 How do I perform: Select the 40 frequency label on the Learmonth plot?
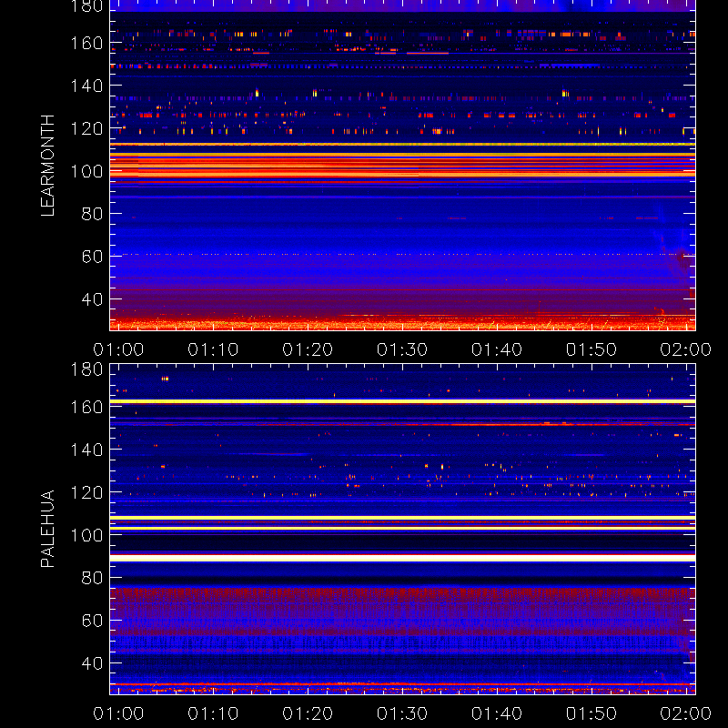[92, 299]
